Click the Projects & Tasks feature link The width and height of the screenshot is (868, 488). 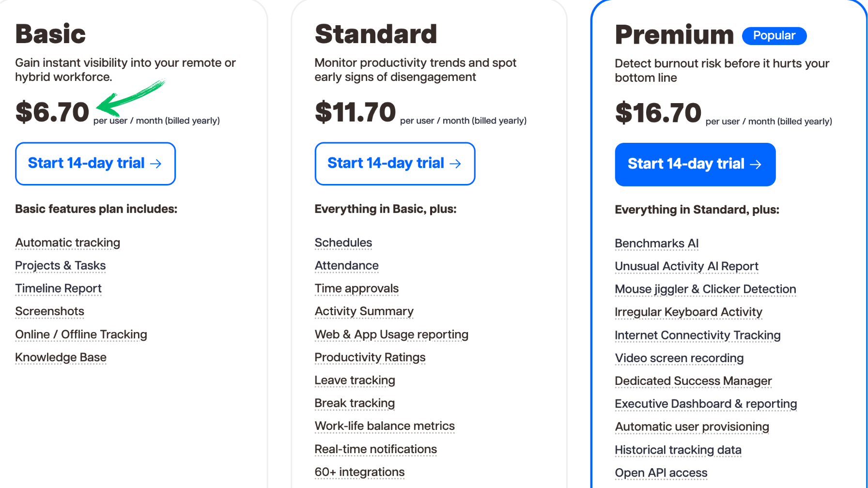(61, 266)
